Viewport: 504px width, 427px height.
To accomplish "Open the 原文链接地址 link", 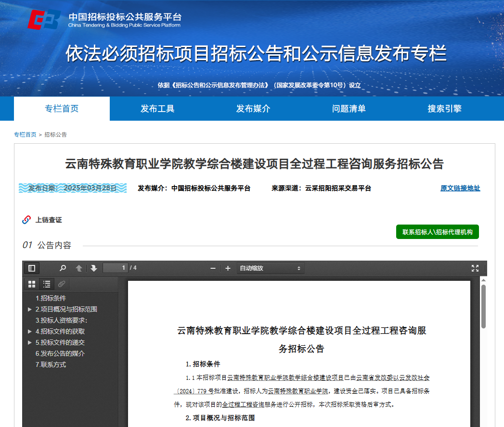I will (x=460, y=188).
